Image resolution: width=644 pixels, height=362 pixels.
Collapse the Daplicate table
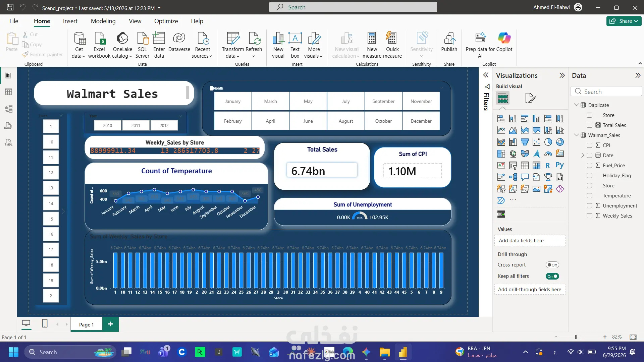point(576,105)
